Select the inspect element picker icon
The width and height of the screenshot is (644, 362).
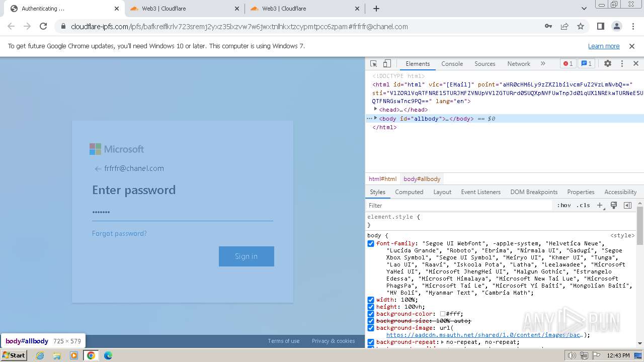(x=373, y=64)
